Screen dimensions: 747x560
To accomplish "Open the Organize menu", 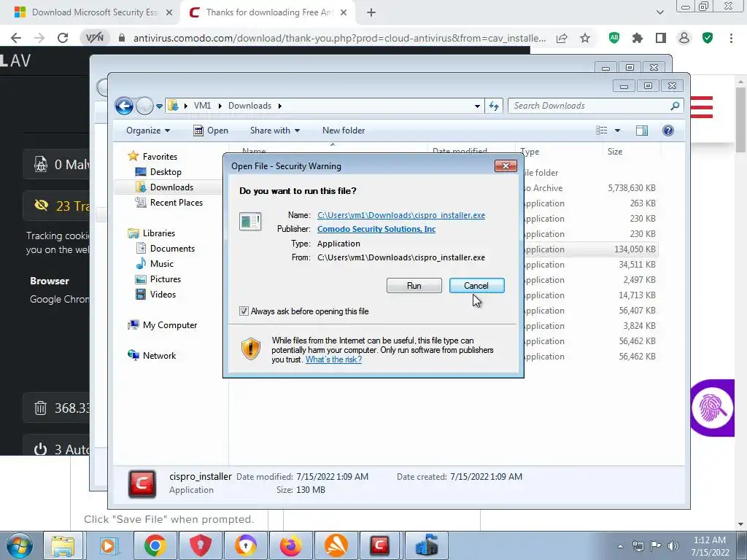I will point(147,131).
